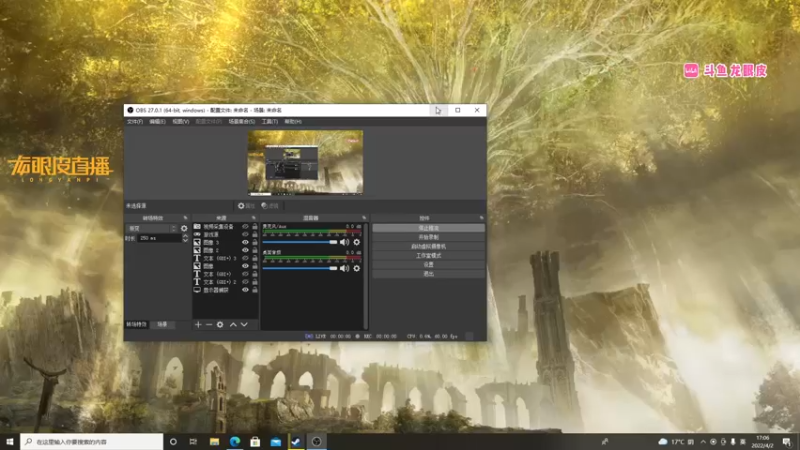
Task: Toggle visibility of 文本 (GDI+) 3 source
Action: pos(245,258)
